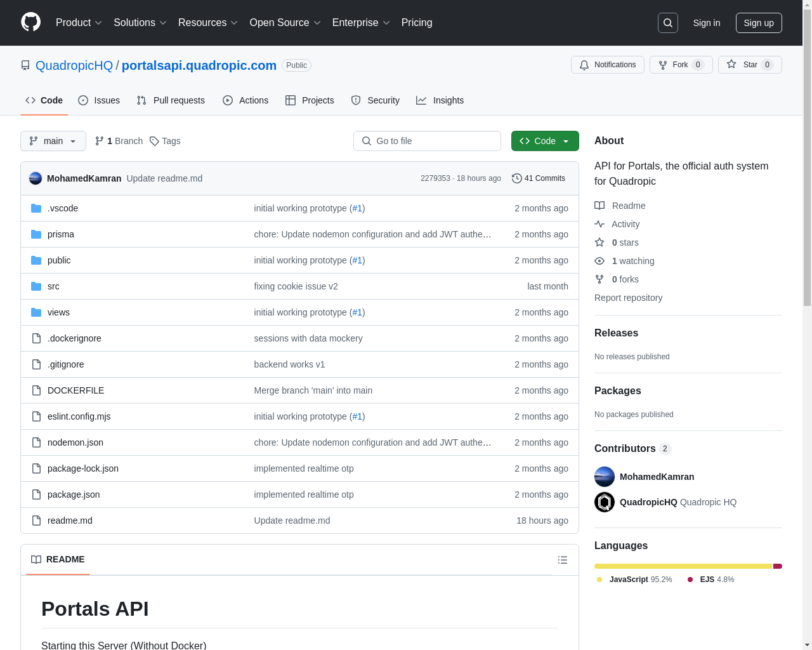This screenshot has width=812, height=650.
Task: Click MohamedKamran avatar in Contributors
Action: click(605, 477)
